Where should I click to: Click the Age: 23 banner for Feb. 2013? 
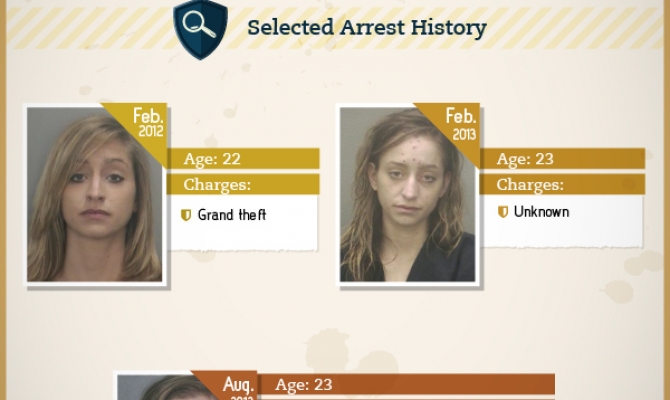click(562, 159)
